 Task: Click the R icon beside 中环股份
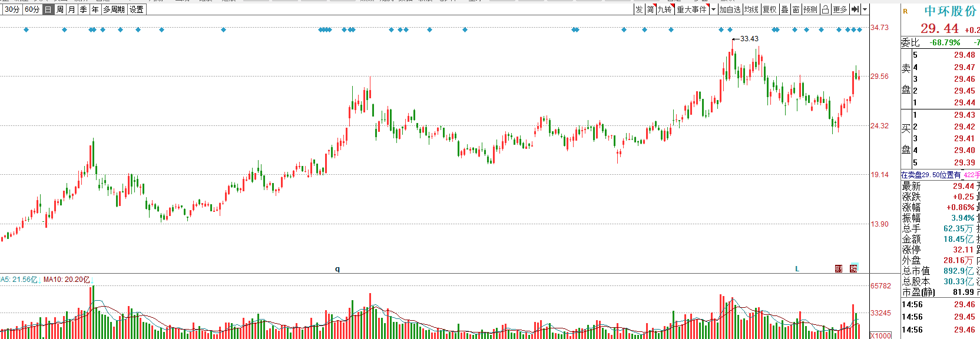click(x=905, y=11)
